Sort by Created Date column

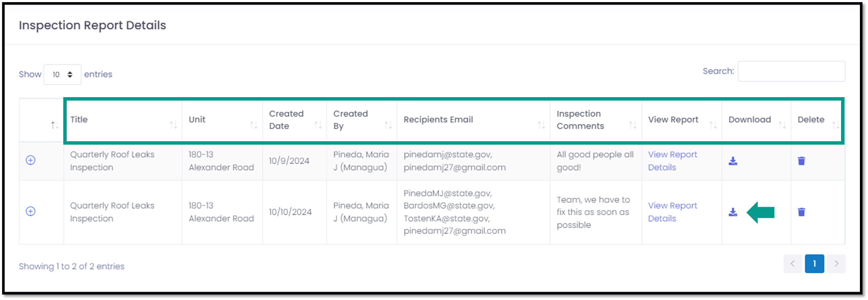[295, 120]
